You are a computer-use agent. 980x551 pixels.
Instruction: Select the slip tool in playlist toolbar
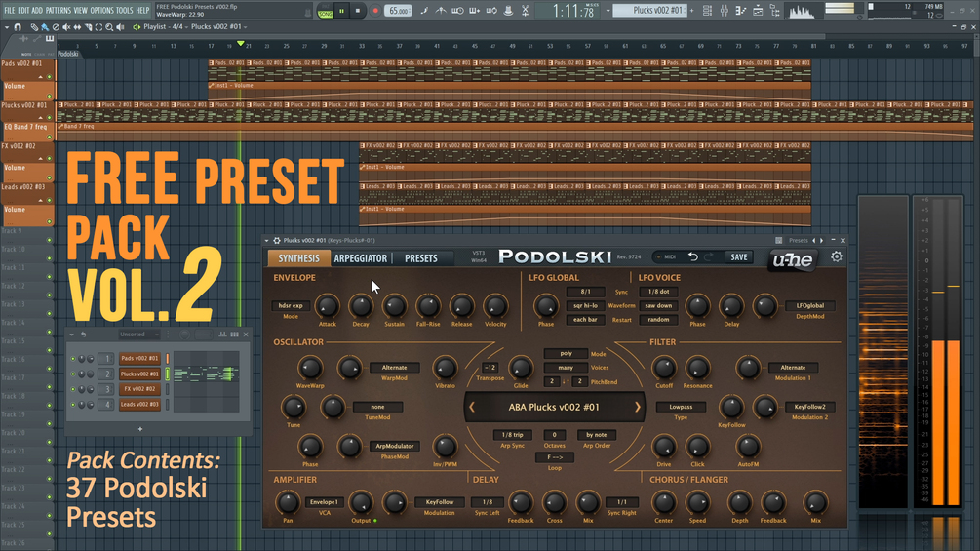77,27
